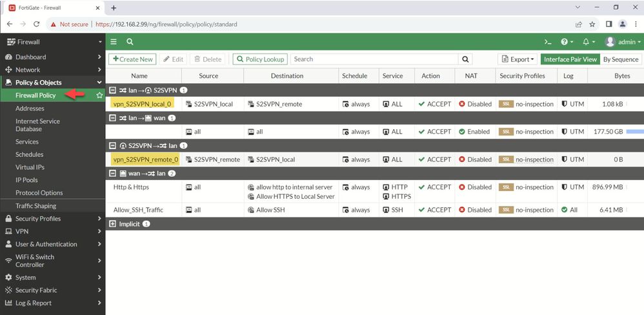The height and width of the screenshot is (315, 644).
Task: Collapse the S2SVPN → lan group
Action: tap(112, 146)
